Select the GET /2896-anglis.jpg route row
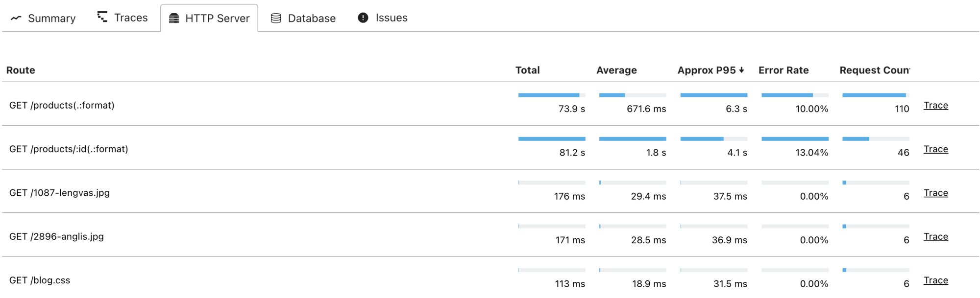Image resolution: width=980 pixels, height=298 pixels. click(56, 236)
